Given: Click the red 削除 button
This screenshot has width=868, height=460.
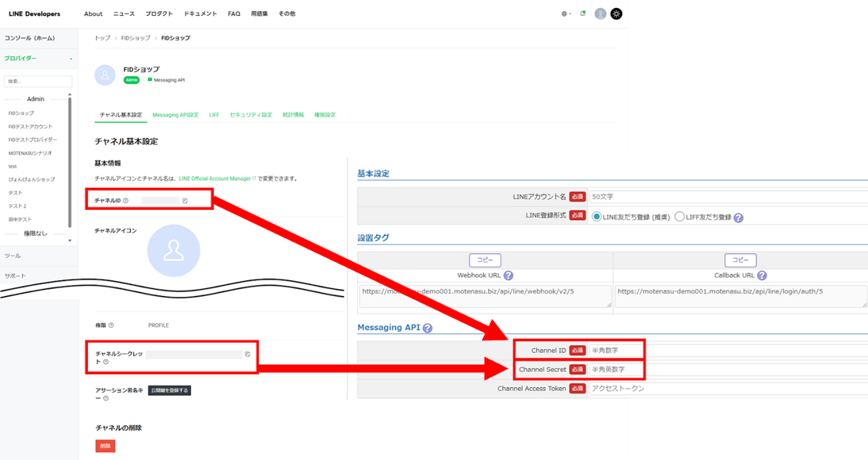Looking at the screenshot, I should (105, 446).
